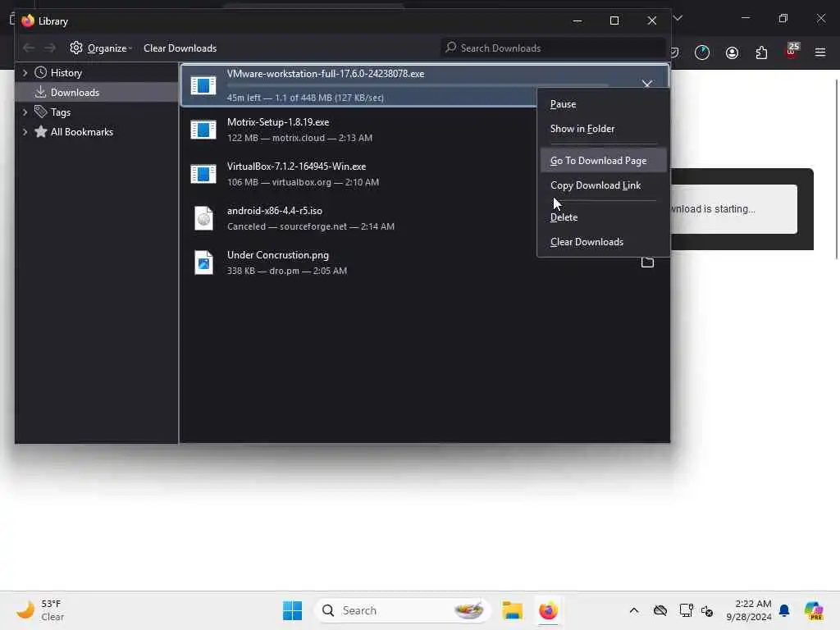Click the VMware-workstation file icon
Image resolution: width=840 pixels, height=630 pixels.
point(203,84)
